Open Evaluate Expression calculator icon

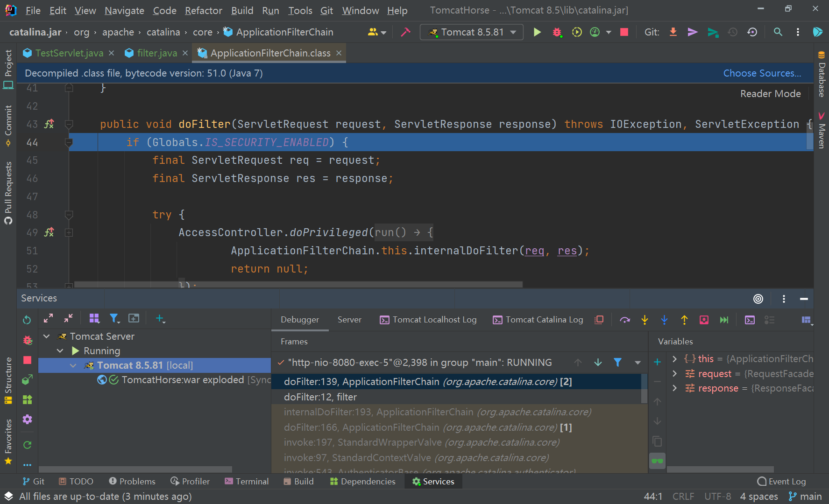750,320
